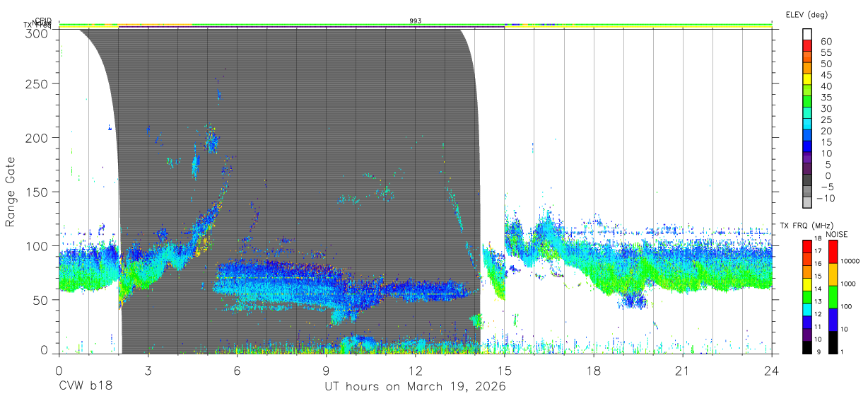Select '40' in the ELEV legend
868x401 pixels.
[826, 86]
